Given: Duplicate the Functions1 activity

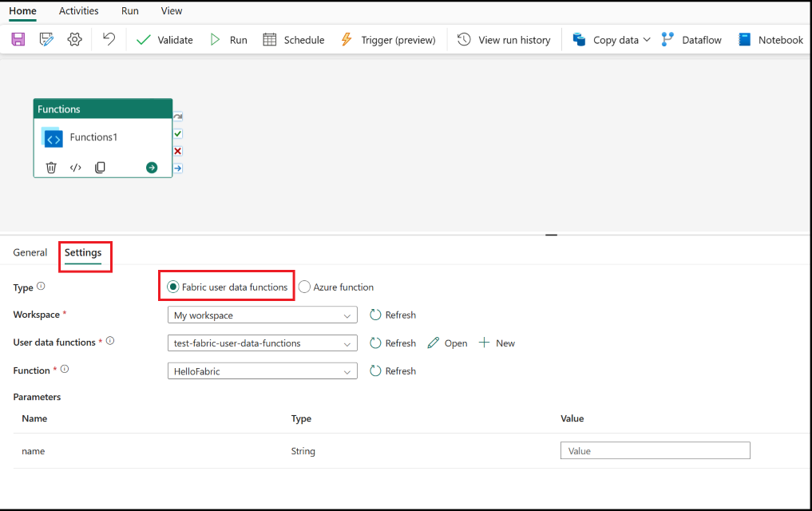Looking at the screenshot, I should click(99, 167).
